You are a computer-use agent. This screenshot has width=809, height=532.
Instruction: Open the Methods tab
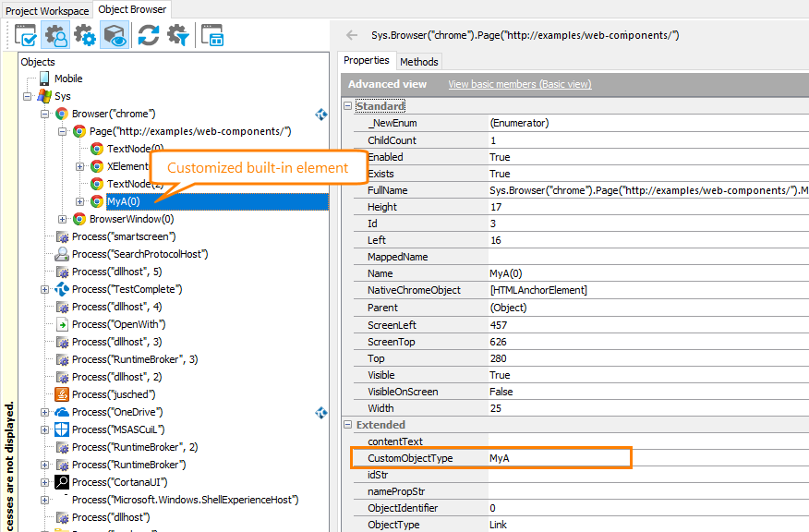click(418, 61)
